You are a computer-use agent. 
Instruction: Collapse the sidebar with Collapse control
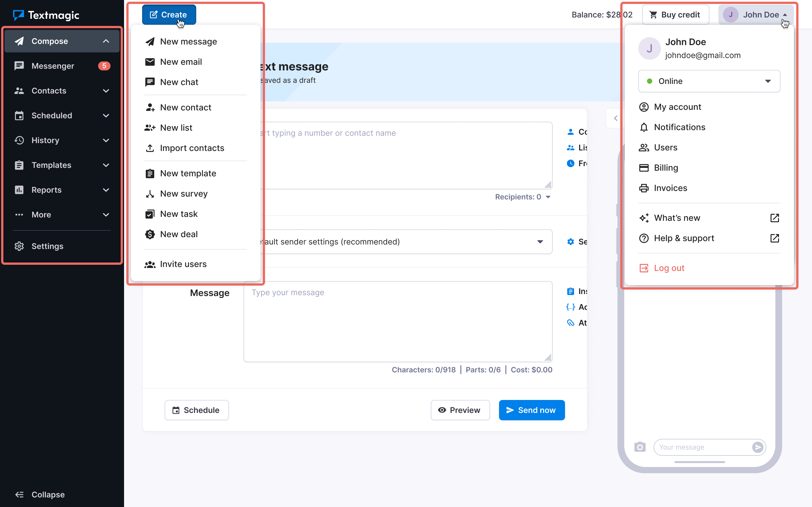point(40,494)
